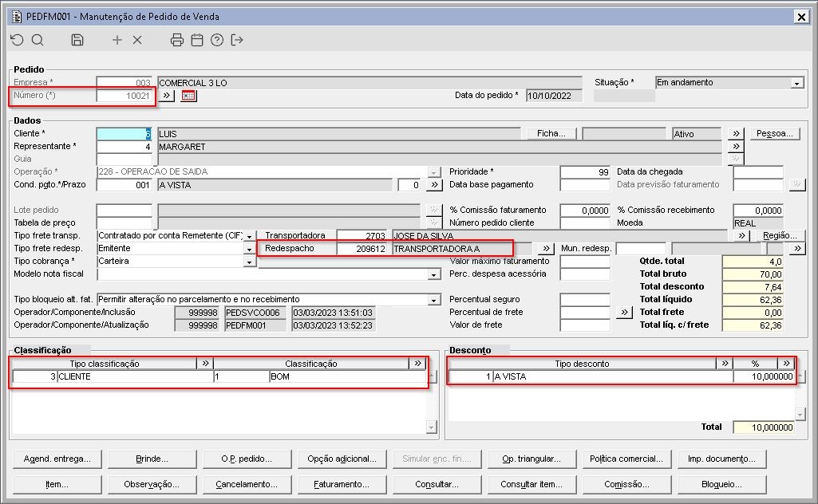
Task: Click the arrow button next to Prazo field
Action: tap(434, 184)
